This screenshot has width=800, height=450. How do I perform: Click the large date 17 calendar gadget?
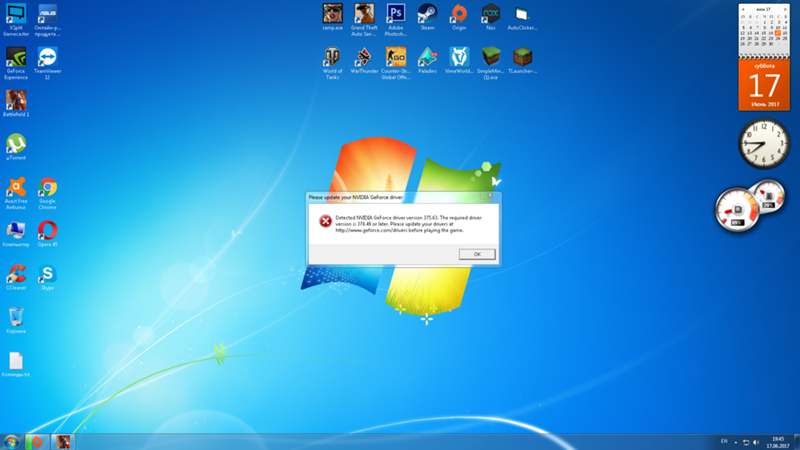pos(764,85)
